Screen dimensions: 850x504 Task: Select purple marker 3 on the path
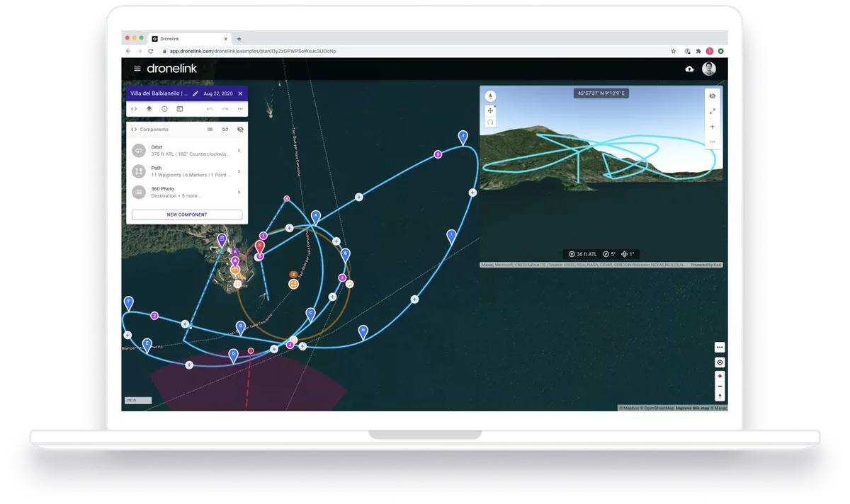pyautogui.click(x=154, y=316)
